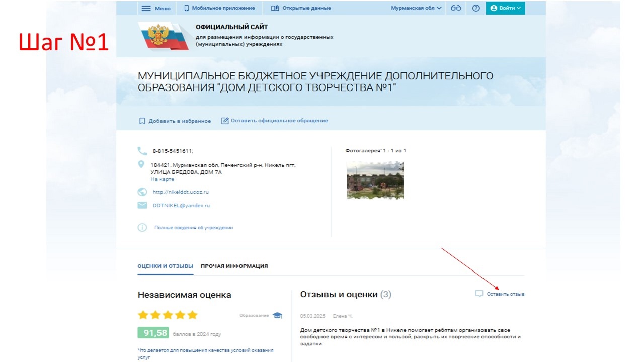Click the phone handset icon

(x=142, y=150)
